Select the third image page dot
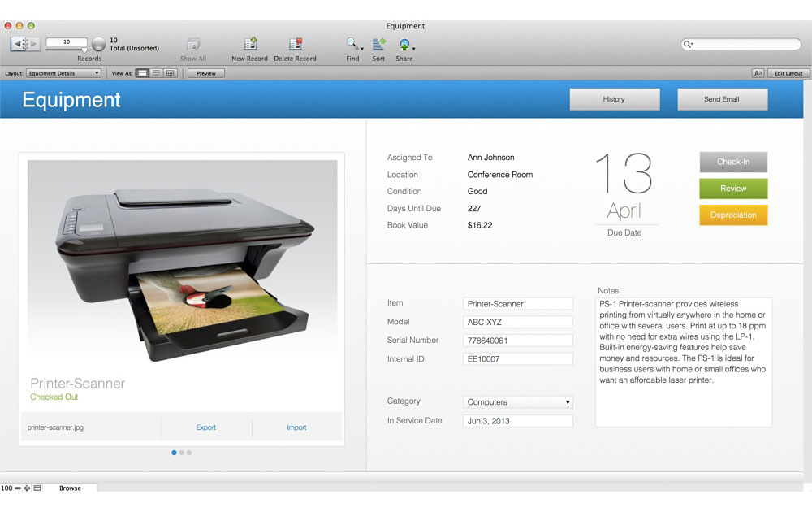Screen dimensions: 812x512 (x=189, y=453)
